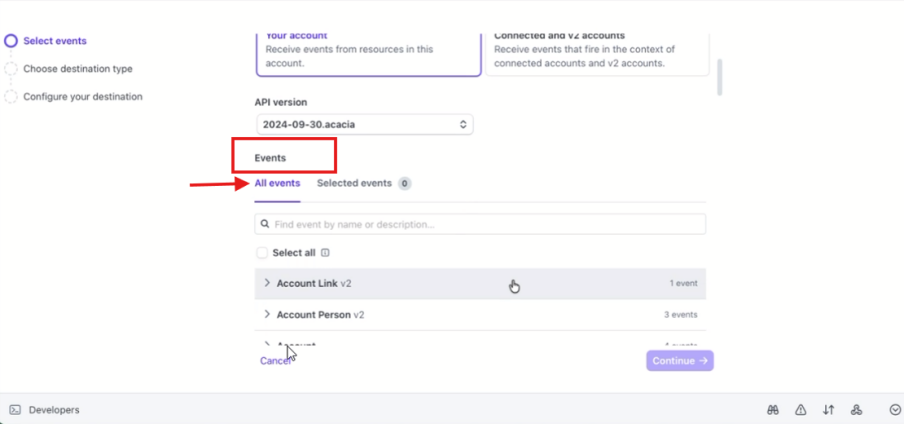904x424 pixels.
Task: Select the Your account option card
Action: (367, 52)
